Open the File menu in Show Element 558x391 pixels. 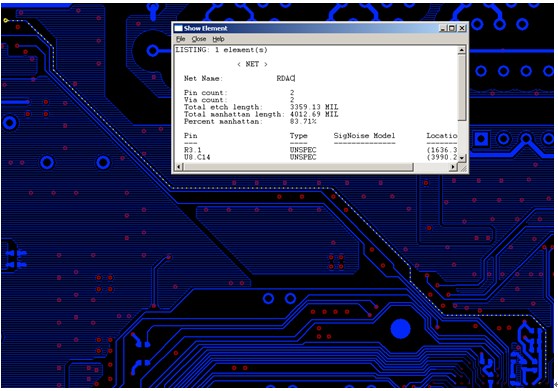(180, 39)
